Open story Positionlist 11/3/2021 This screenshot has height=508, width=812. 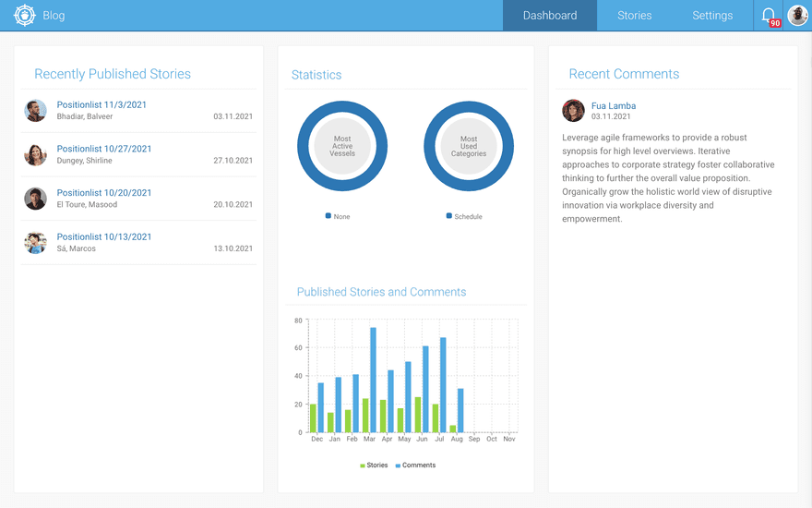[101, 104]
